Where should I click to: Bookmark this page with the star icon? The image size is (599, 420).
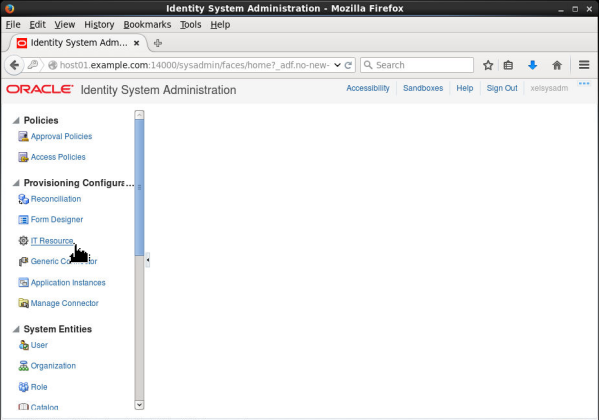point(488,65)
